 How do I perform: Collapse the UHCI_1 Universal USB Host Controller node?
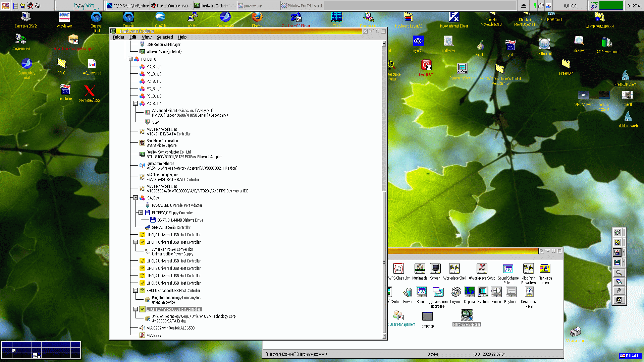(x=136, y=242)
